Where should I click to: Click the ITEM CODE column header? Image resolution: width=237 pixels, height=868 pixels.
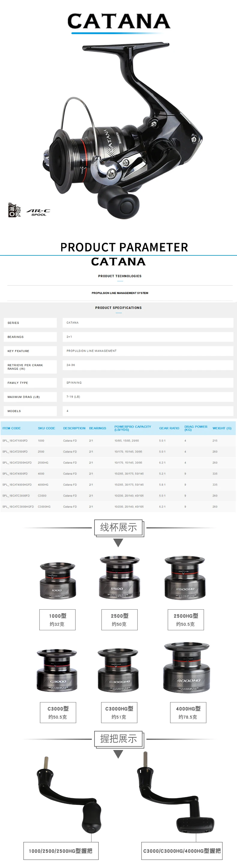(x=11, y=428)
